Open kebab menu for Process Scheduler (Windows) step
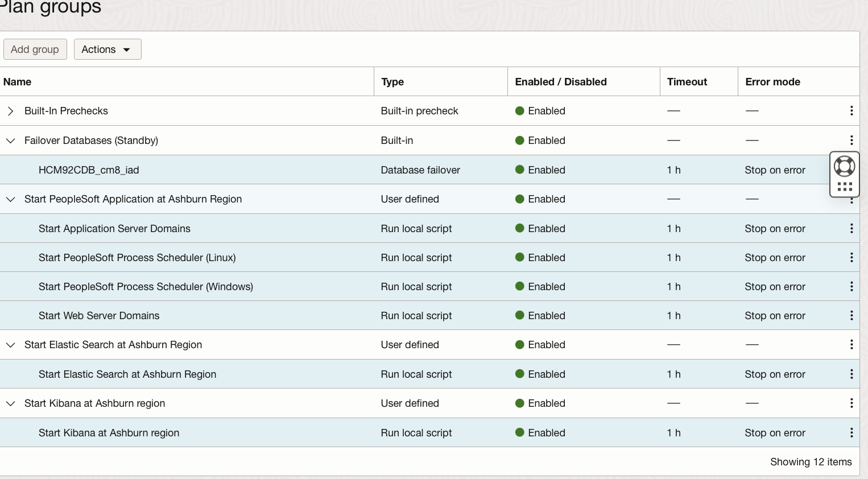Screen dimensions: 868x479 tap(851, 287)
